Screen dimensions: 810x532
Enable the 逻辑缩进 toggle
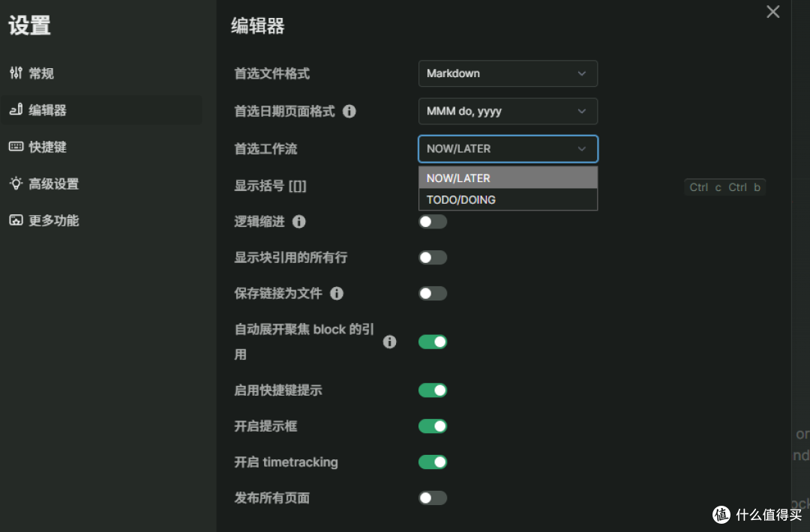tap(433, 221)
